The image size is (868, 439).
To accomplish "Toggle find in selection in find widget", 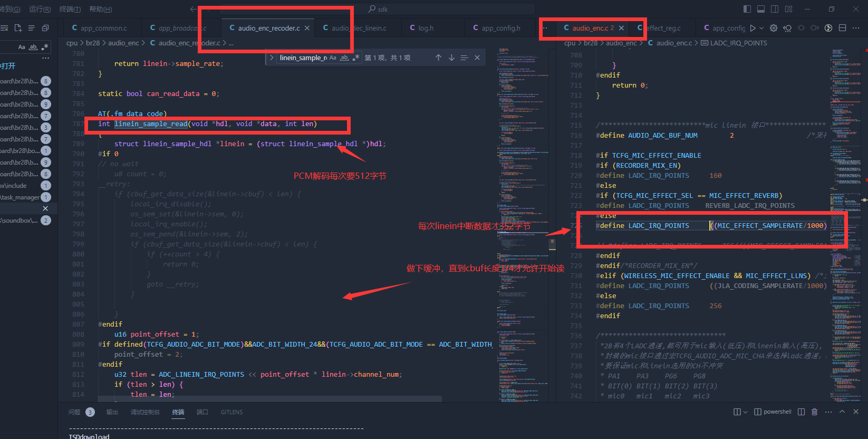I will pos(464,58).
